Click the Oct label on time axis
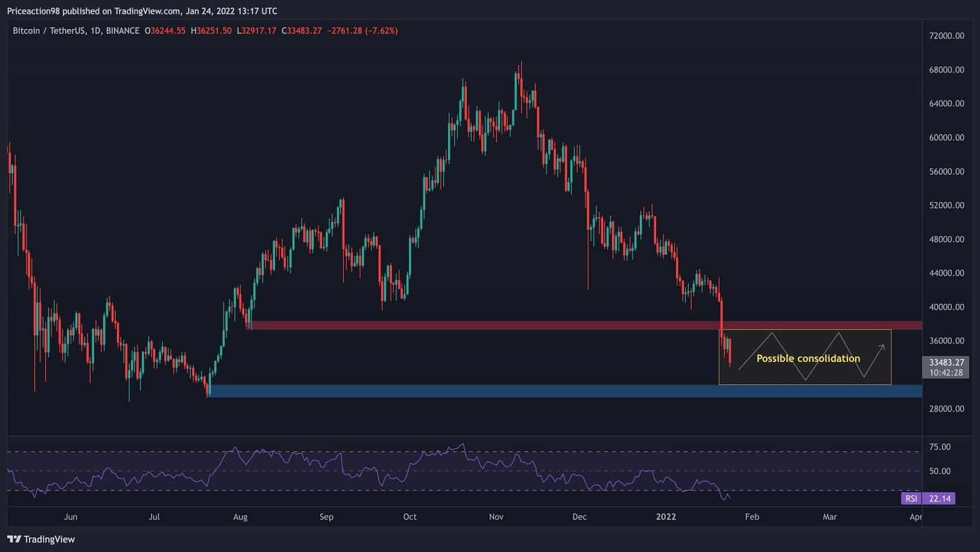The width and height of the screenshot is (980, 552). pos(409,516)
